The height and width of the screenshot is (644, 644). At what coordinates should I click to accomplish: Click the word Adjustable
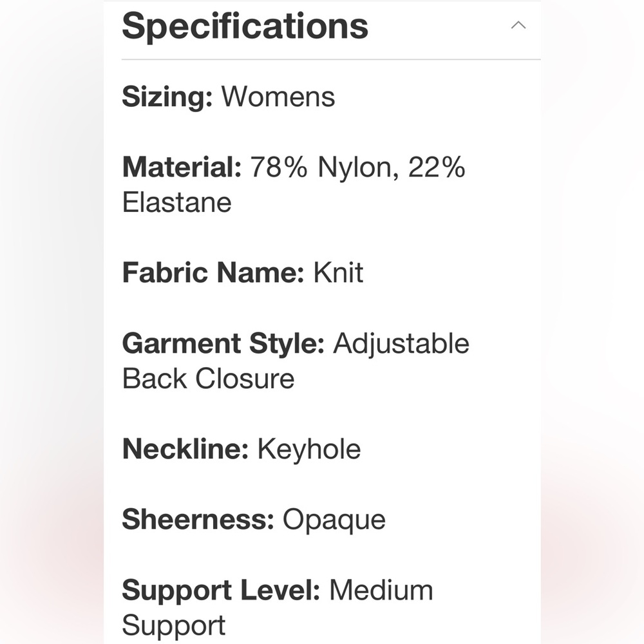(401, 343)
